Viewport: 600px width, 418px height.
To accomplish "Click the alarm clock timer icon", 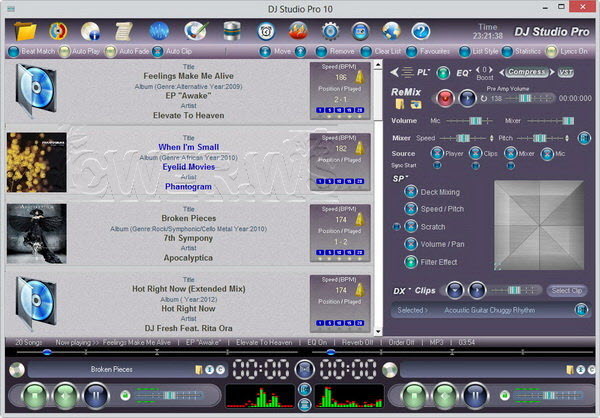I will (x=267, y=29).
